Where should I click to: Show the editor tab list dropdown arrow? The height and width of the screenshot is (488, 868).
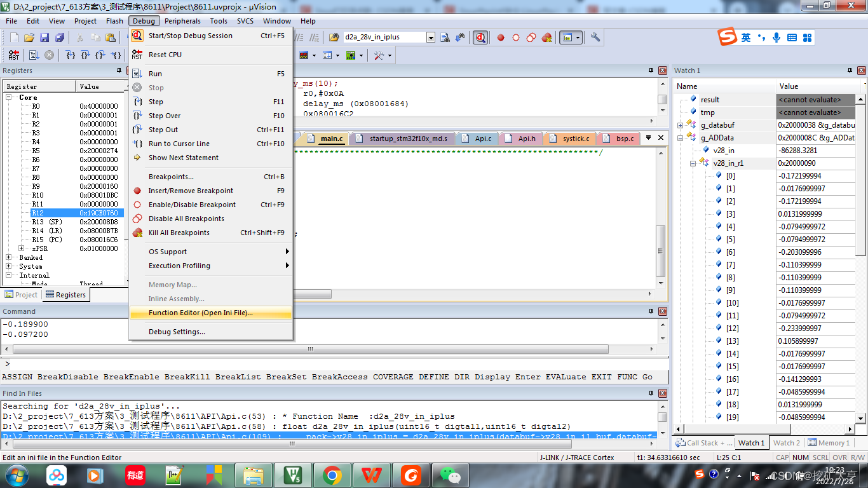(648, 138)
